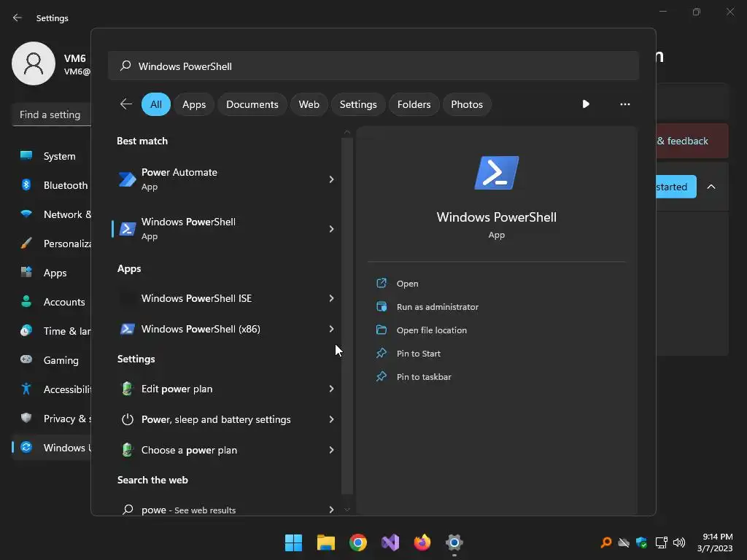Click Windows Security shield tray icon
Viewport: 747px width, 560px height.
(642, 542)
